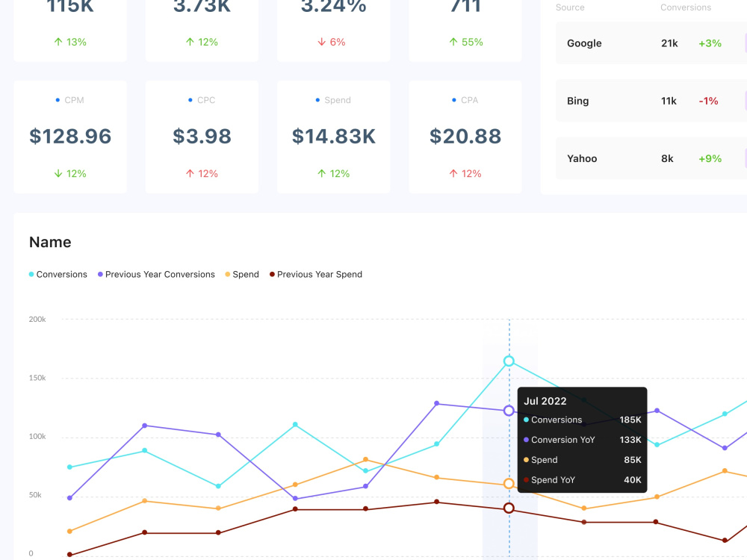Click the CPM card's $128.96 value
Screen dimensions: 747x560
70,136
